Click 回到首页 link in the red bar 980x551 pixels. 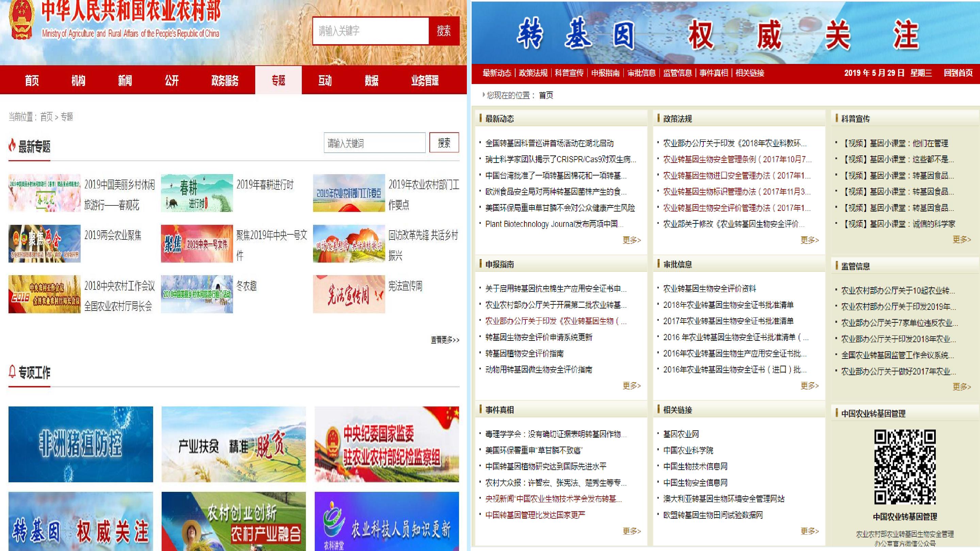coord(958,73)
